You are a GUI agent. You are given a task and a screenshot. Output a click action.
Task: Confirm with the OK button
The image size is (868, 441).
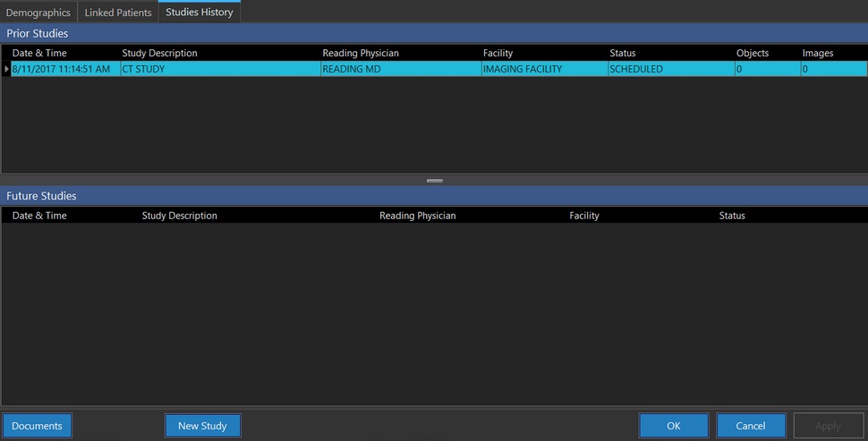[674, 426]
